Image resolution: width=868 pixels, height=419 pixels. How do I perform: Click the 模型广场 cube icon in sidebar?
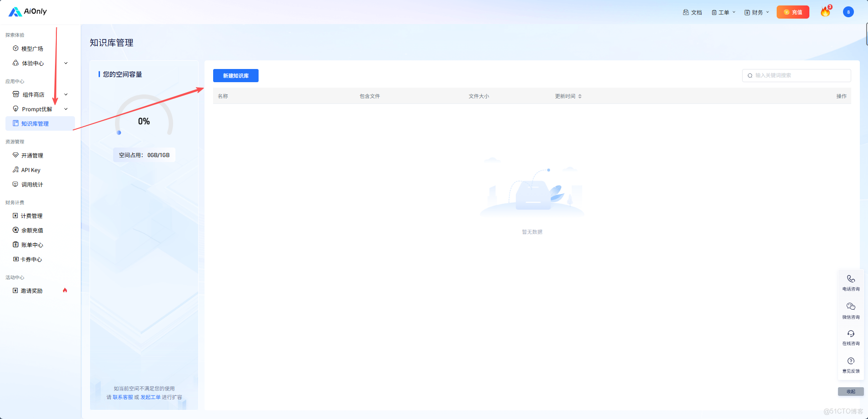pyautogui.click(x=15, y=49)
